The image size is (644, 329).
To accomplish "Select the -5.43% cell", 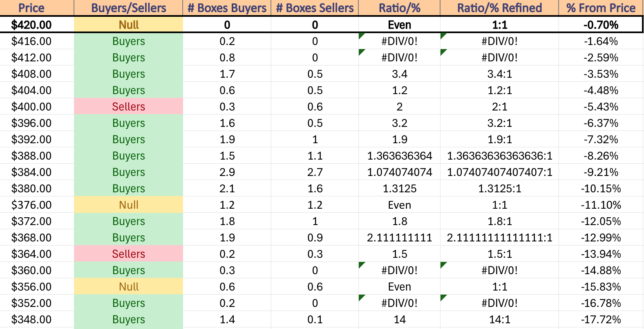I will coord(601,107).
